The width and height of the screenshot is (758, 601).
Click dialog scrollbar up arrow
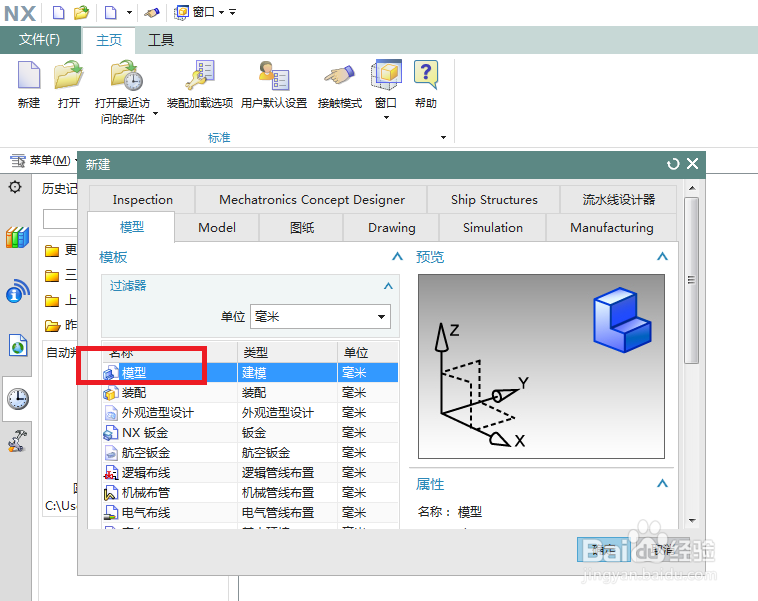692,188
